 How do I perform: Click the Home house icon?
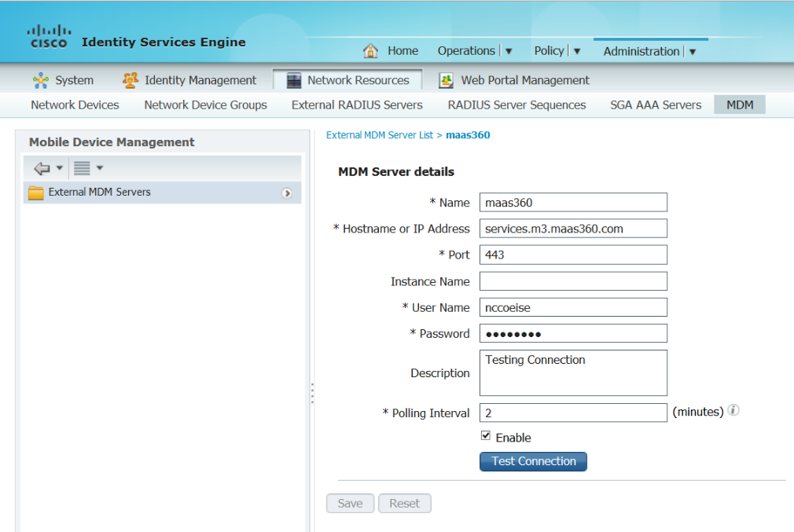coord(371,50)
